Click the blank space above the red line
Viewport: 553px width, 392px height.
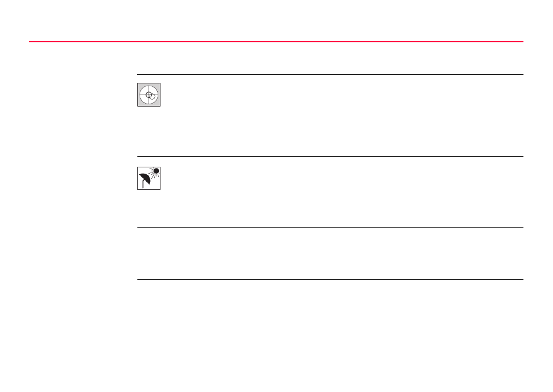pos(276,20)
